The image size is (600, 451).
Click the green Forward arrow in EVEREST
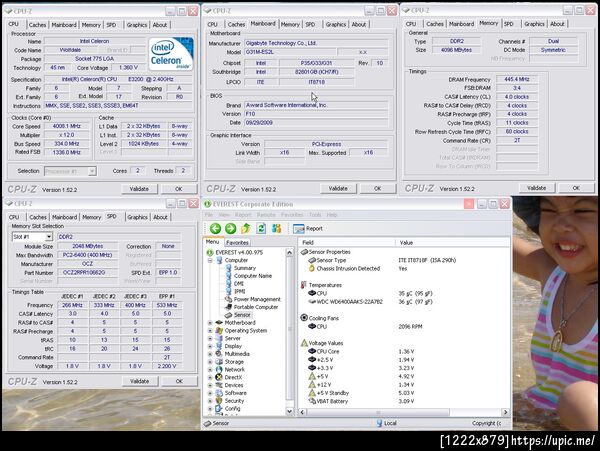tap(230, 229)
